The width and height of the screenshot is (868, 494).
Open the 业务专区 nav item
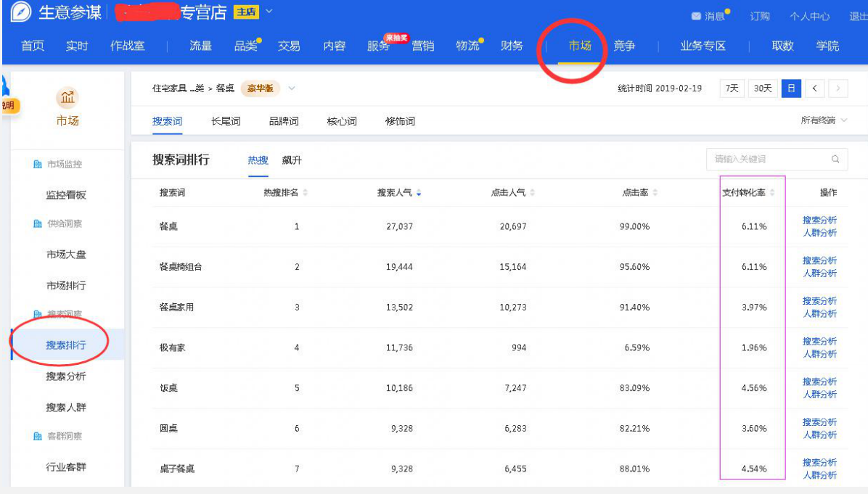coord(703,46)
